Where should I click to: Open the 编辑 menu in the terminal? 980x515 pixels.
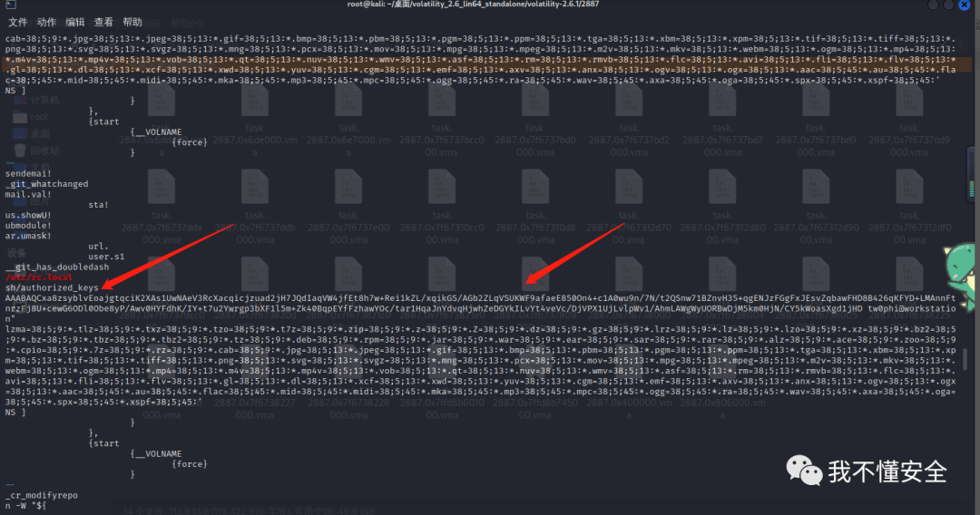tap(75, 23)
